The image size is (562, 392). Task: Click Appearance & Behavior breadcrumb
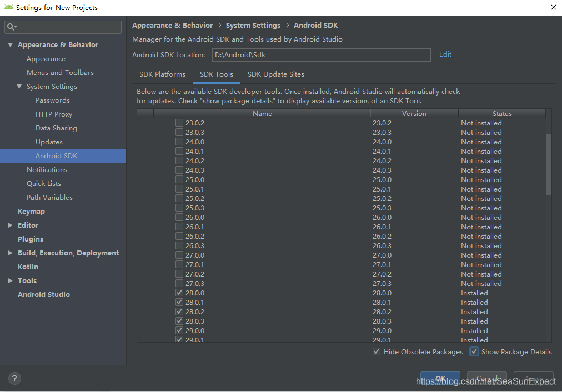tap(172, 26)
